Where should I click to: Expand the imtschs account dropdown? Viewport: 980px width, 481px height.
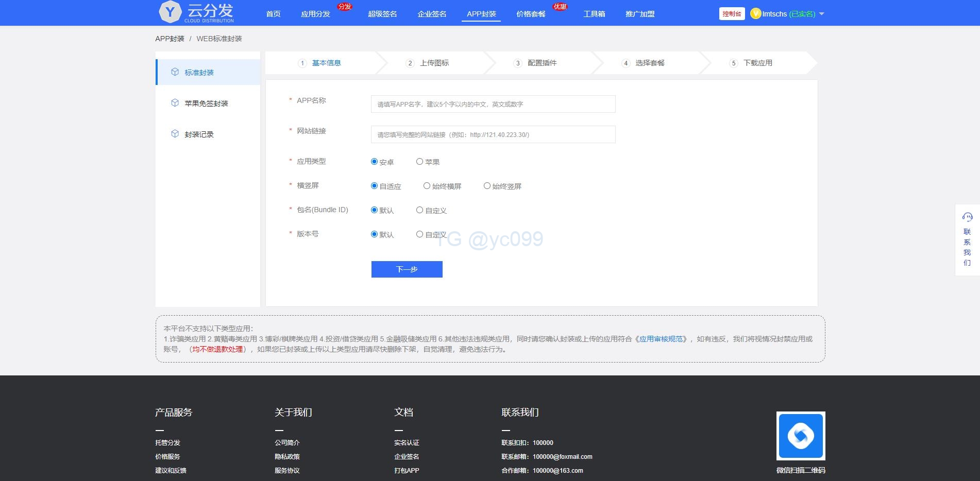[822, 14]
